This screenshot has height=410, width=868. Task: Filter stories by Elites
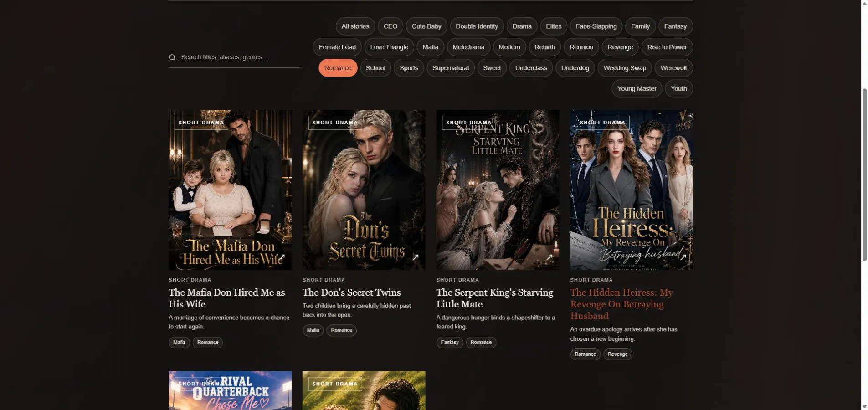(554, 26)
